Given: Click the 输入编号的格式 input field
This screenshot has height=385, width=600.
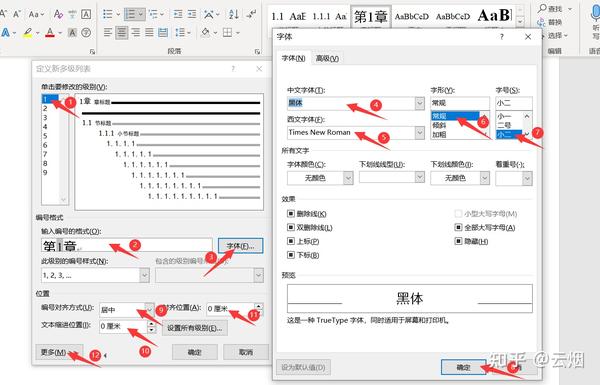Looking at the screenshot, I should click(127, 246).
